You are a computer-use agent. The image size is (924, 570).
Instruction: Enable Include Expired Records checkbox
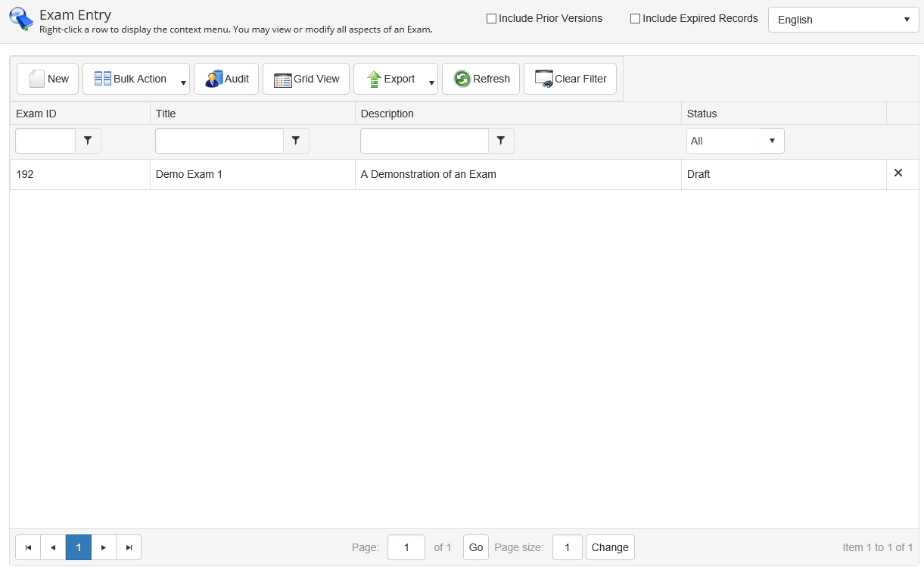(636, 19)
